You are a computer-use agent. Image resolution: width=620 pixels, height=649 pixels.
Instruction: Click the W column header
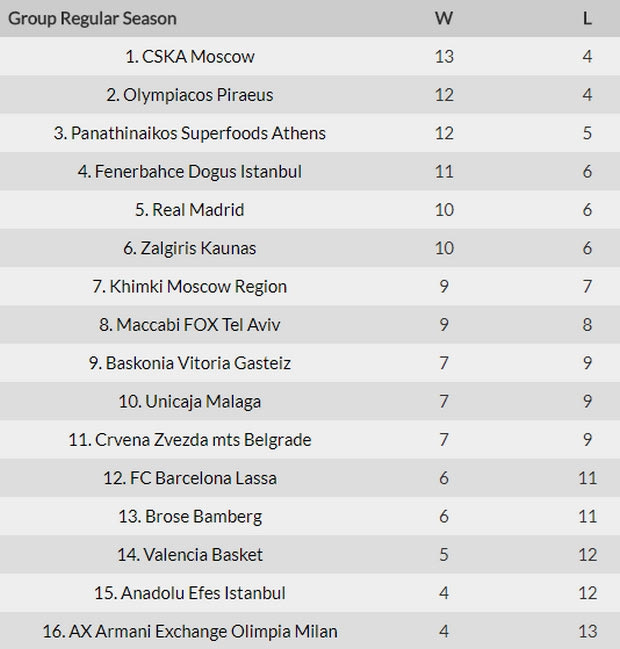click(444, 19)
